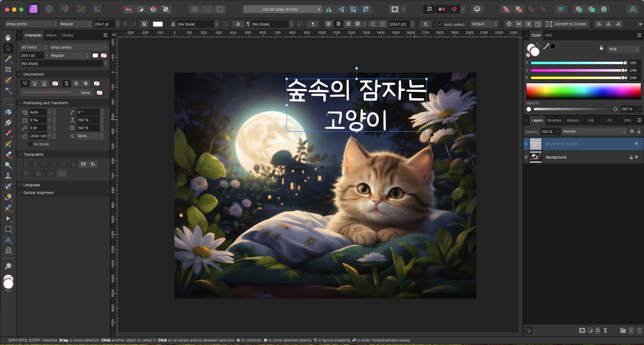This screenshot has width=644, height=345.
Task: Select the Artistic Text tool
Action: (x=8, y=240)
